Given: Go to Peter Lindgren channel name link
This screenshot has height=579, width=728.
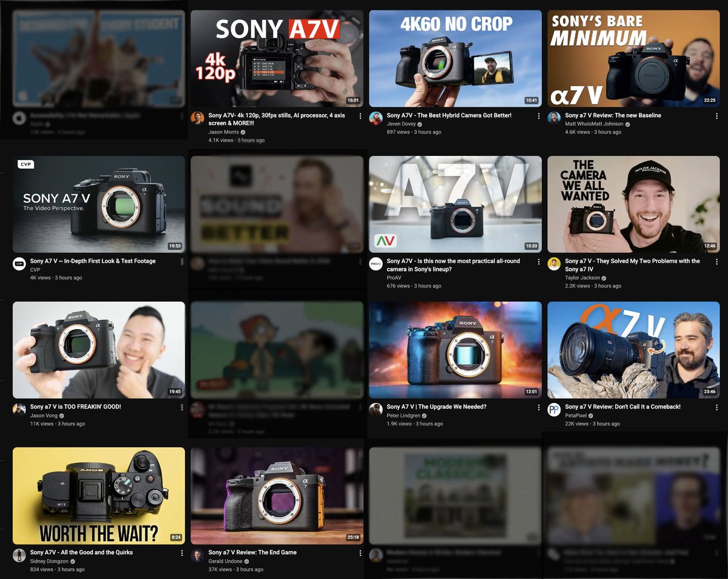Looking at the screenshot, I should [403, 415].
